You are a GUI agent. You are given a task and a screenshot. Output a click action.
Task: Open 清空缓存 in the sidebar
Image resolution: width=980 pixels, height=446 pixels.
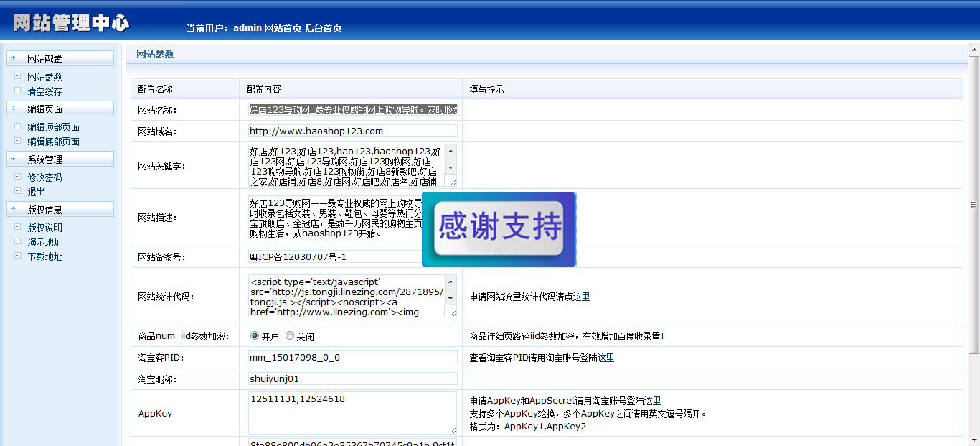pyautogui.click(x=44, y=91)
